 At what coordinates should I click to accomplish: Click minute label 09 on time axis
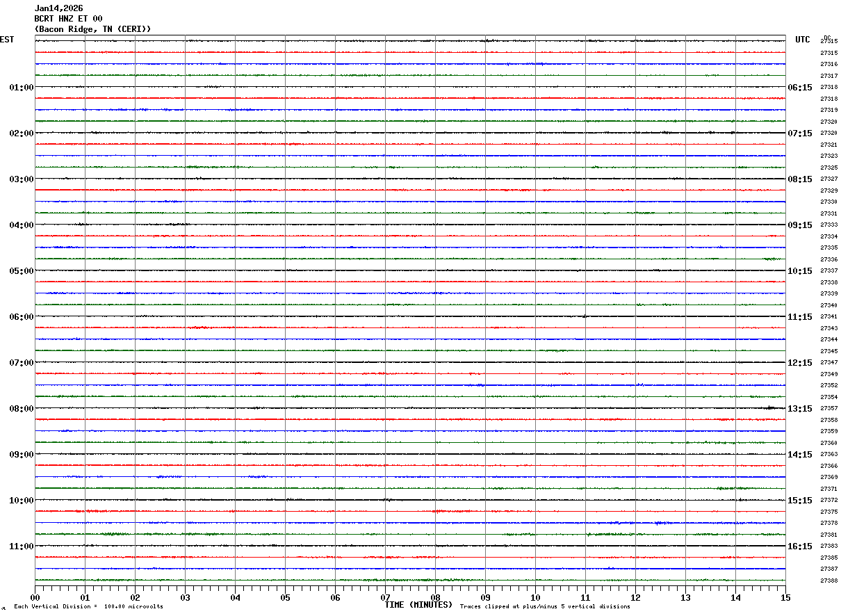[485, 597]
